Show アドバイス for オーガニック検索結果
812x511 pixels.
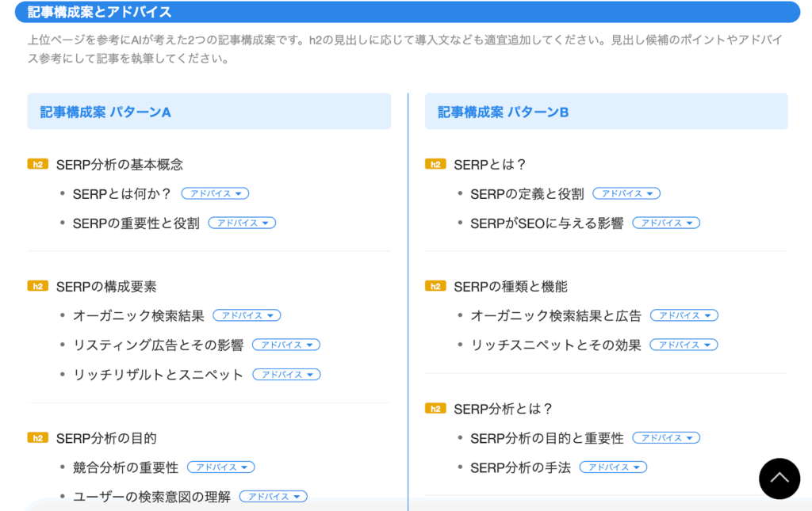click(x=247, y=315)
